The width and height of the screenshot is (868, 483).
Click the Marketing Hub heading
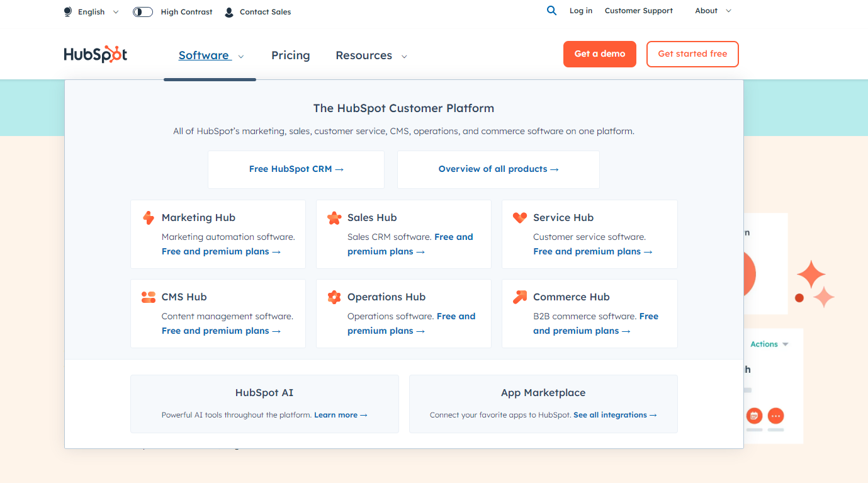(x=198, y=218)
